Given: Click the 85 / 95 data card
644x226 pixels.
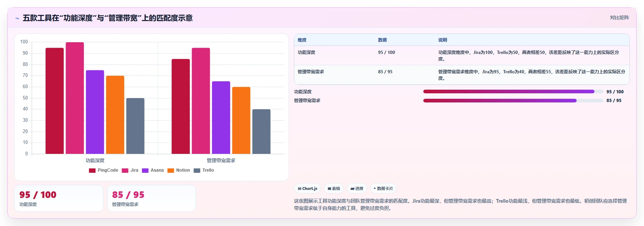Looking at the screenshot, I should (152, 198).
